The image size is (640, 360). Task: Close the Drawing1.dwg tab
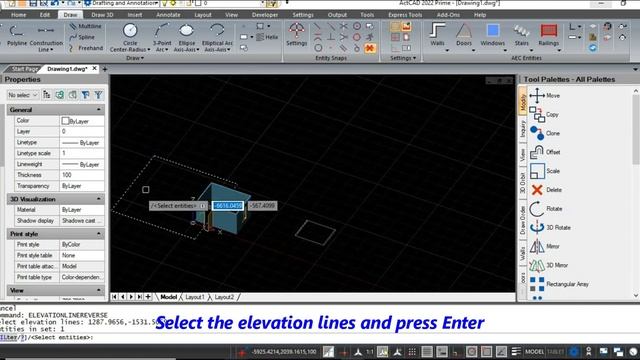pyautogui.click(x=94, y=69)
